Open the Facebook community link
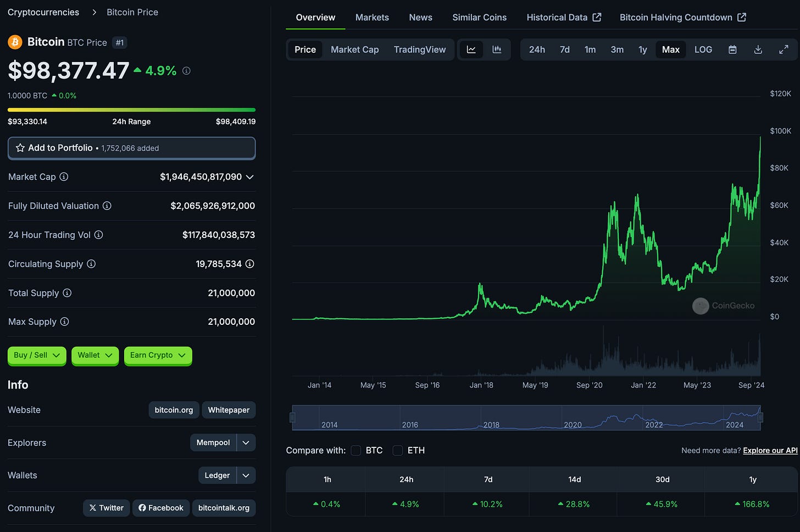Screen dimensions: 800x532 tap(161, 508)
